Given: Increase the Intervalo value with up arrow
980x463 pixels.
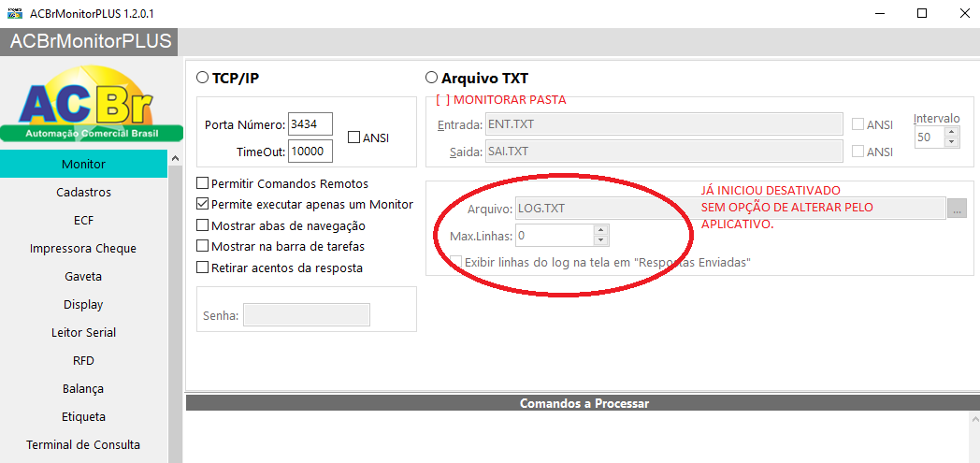Looking at the screenshot, I should [952, 131].
